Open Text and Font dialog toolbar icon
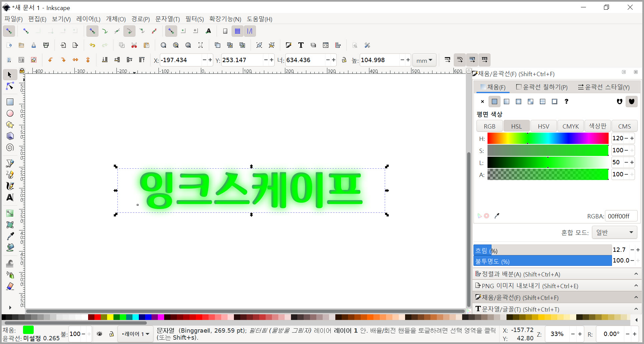 (301, 45)
